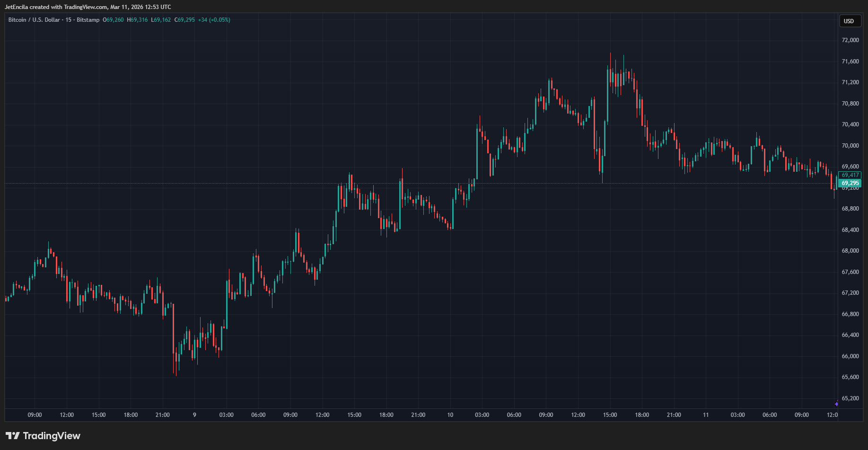868x450 pixels.
Task: Click the TradingView wordmark text
Action: pos(52,436)
